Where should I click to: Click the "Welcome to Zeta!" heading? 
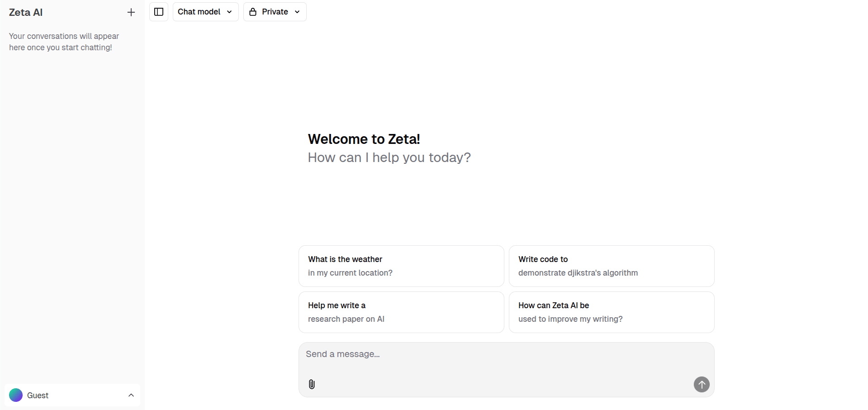pos(364,139)
